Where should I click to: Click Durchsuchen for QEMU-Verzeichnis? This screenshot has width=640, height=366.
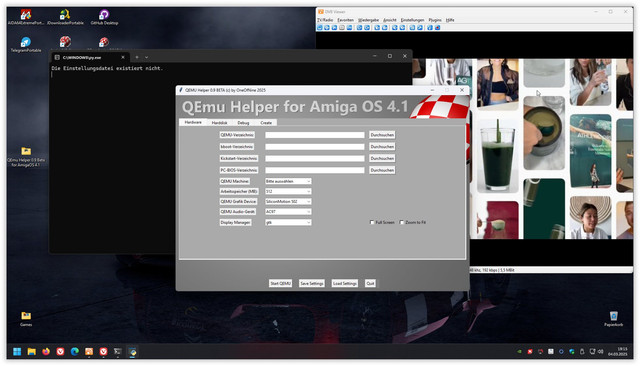[382, 135]
